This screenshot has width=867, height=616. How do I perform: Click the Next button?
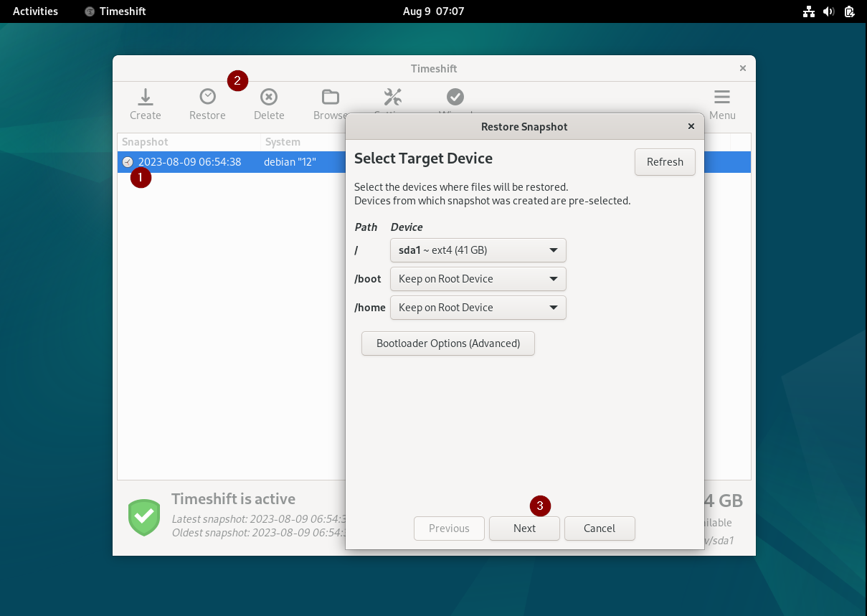coord(524,529)
